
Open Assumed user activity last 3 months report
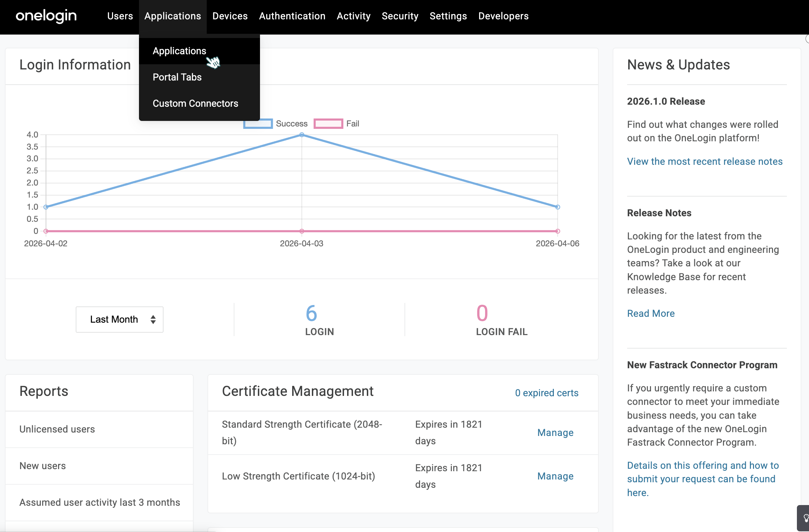click(x=99, y=503)
